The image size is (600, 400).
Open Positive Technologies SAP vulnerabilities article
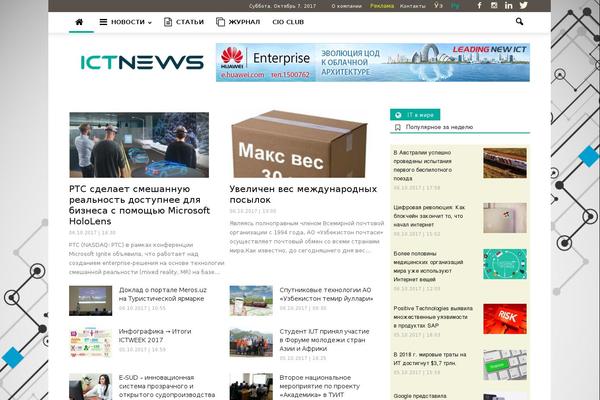point(433,317)
